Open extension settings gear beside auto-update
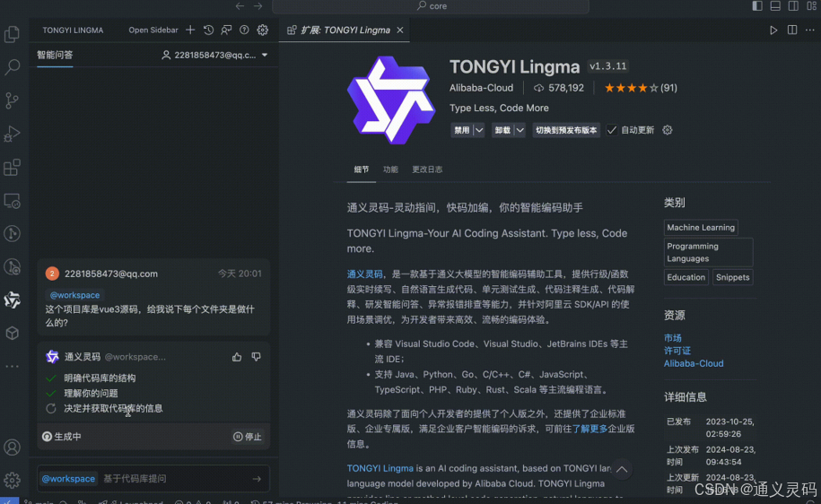Image resolution: width=821 pixels, height=504 pixels. tap(667, 130)
